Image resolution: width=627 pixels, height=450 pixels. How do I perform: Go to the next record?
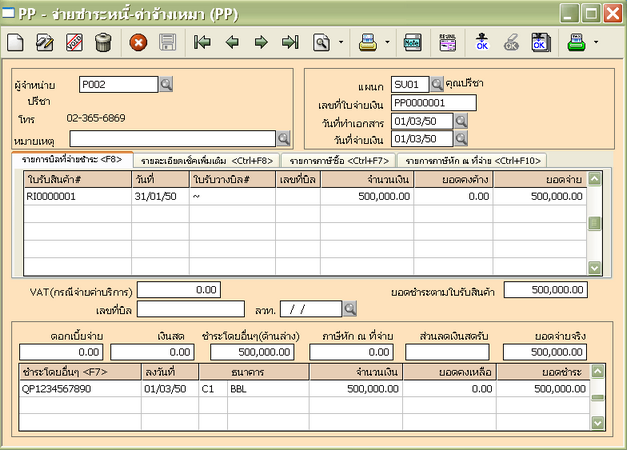[x=260, y=43]
